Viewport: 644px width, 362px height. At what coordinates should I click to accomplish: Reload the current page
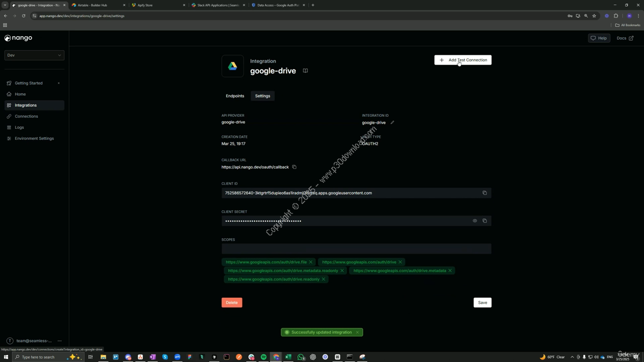pyautogui.click(x=23, y=16)
